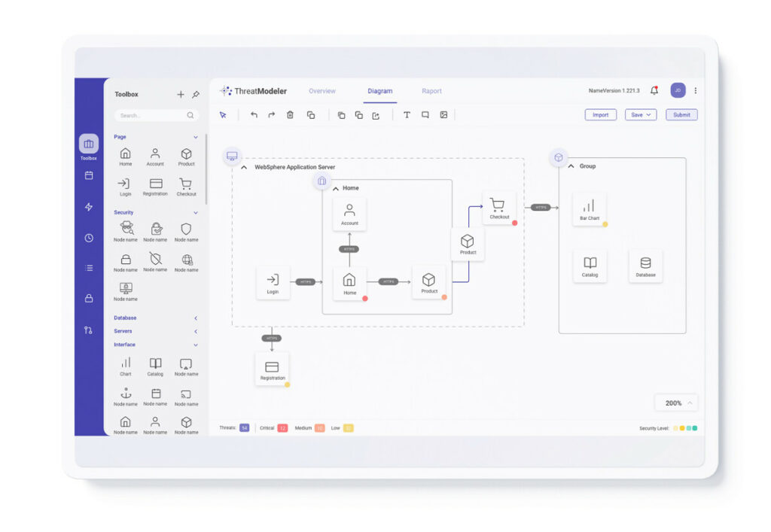Open the pull request sidebar icon
Viewport: 771px width, 532px height.
pos(89,330)
